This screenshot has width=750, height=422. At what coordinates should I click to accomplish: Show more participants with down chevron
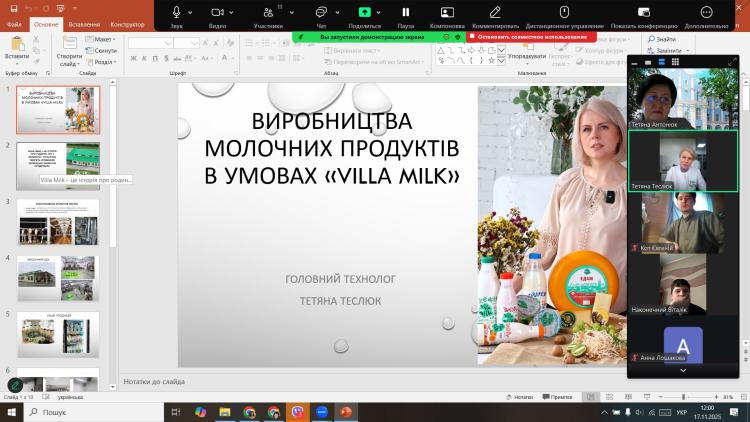click(683, 370)
